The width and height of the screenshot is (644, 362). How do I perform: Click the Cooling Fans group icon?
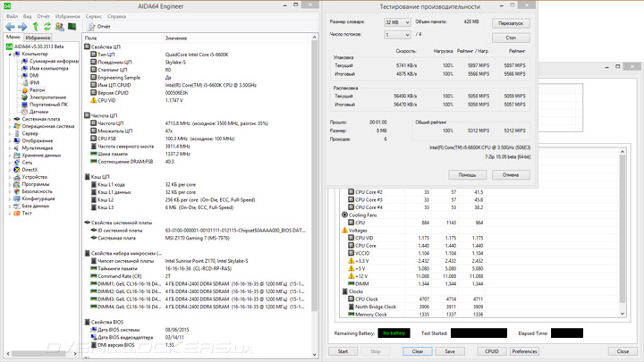point(344,215)
